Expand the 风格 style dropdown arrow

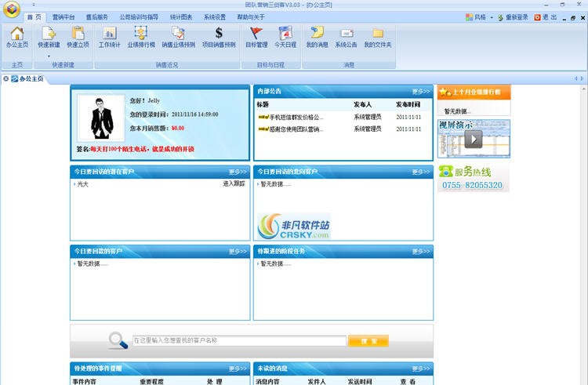click(x=492, y=17)
